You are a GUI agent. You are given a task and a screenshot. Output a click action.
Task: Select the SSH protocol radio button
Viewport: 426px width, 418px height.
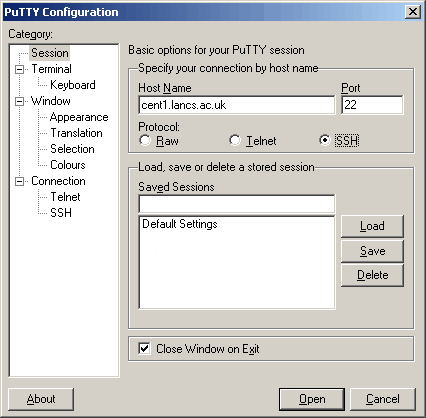(x=325, y=140)
